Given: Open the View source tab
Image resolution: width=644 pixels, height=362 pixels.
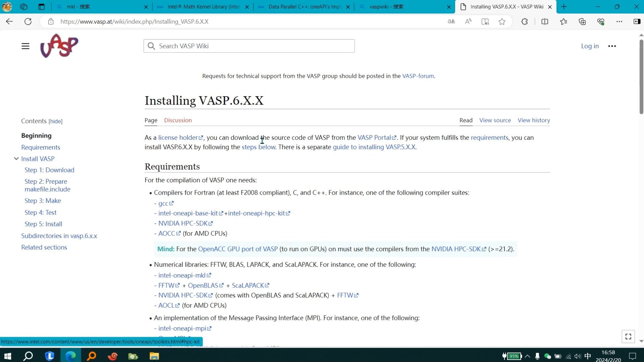Looking at the screenshot, I should 495,120.
